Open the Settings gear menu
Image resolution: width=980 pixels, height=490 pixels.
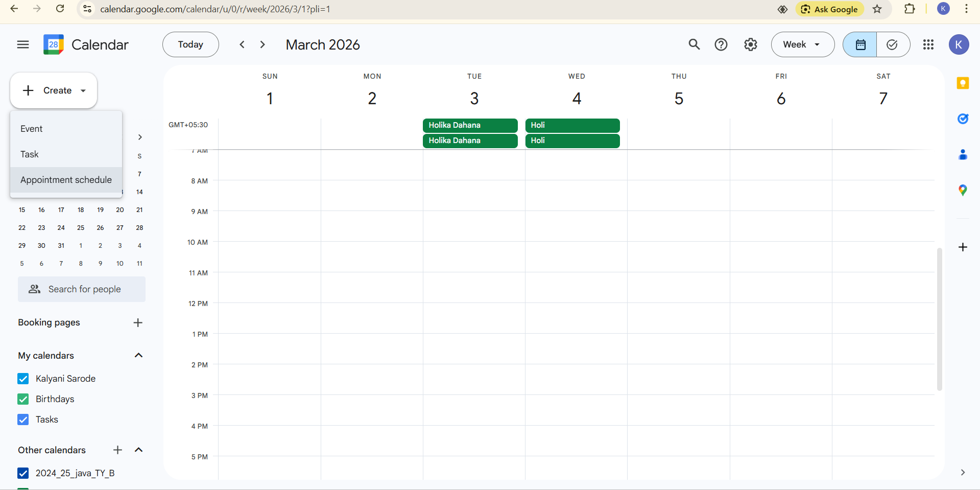click(750, 44)
